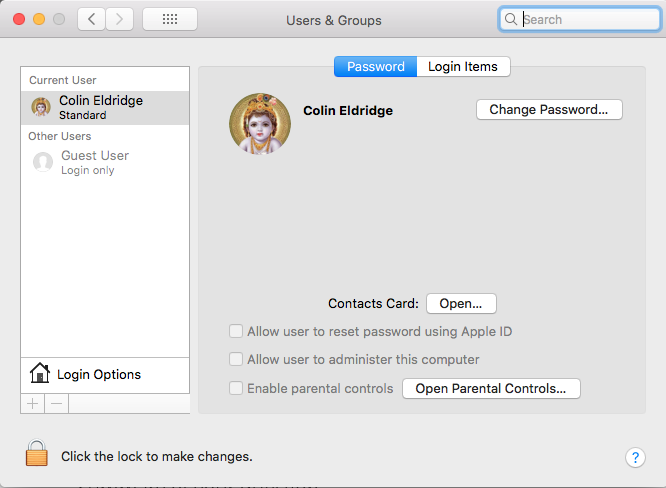Select Colin Eldridge in the user list
The height and width of the screenshot is (488, 666).
100,107
